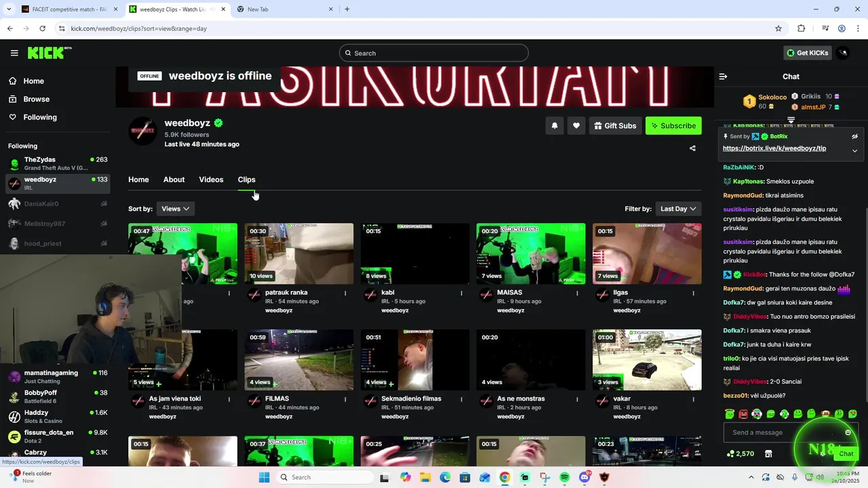Open options for 'As ne monstras' clip
Screen dimensions: 868x488
pos(577,399)
